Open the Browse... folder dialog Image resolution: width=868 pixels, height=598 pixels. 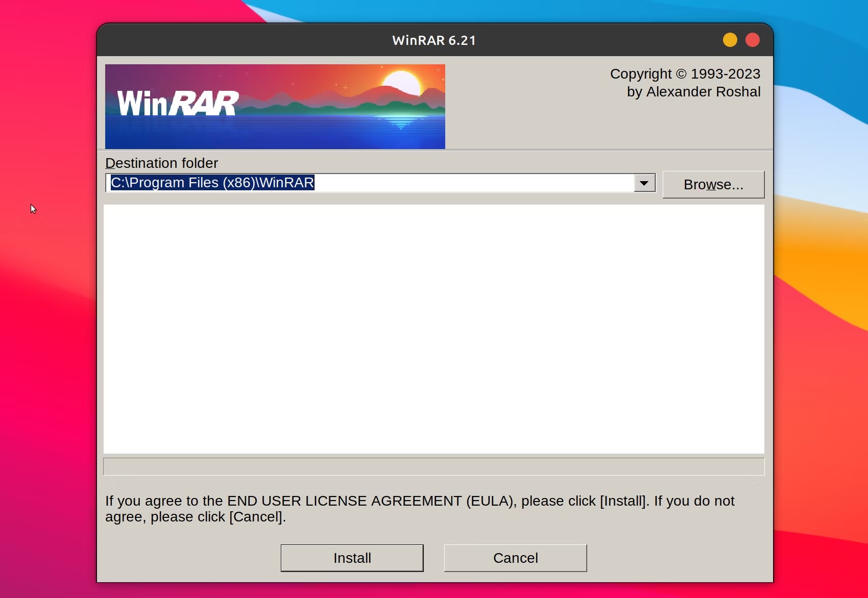click(713, 184)
